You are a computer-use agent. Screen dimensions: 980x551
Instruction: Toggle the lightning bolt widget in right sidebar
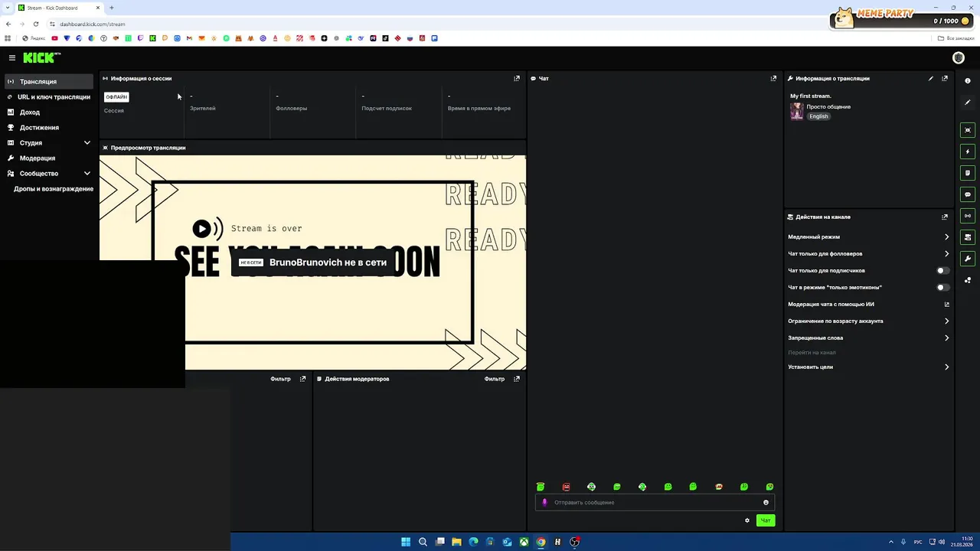coord(968,152)
